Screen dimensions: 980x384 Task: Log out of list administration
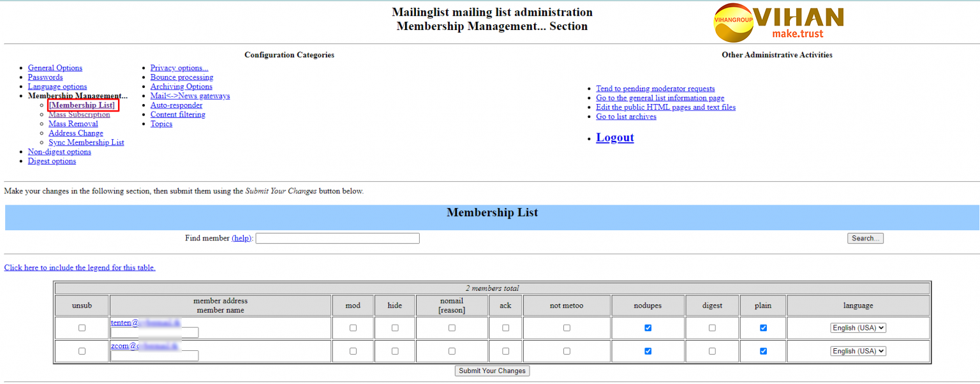tap(614, 138)
